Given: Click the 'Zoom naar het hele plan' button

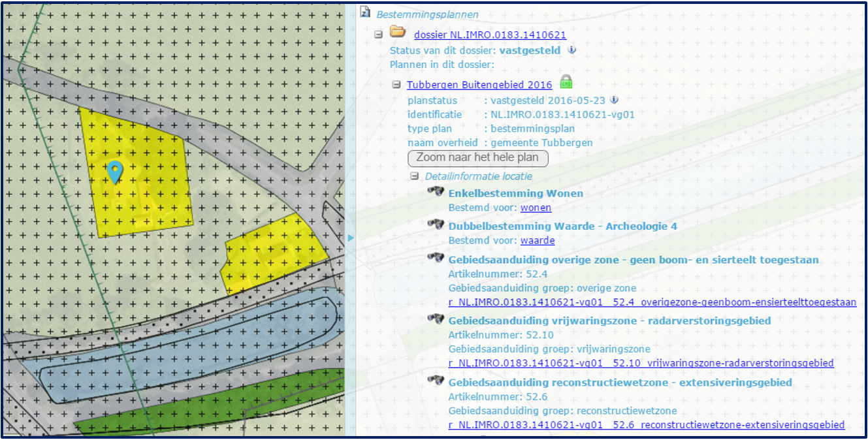Looking at the screenshot, I should pyautogui.click(x=477, y=157).
